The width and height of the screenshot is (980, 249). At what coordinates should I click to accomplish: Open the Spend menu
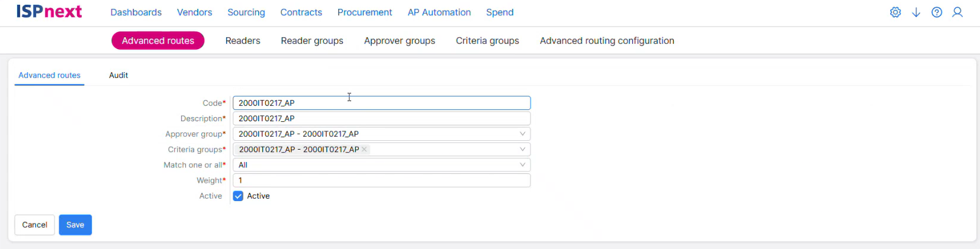500,12
